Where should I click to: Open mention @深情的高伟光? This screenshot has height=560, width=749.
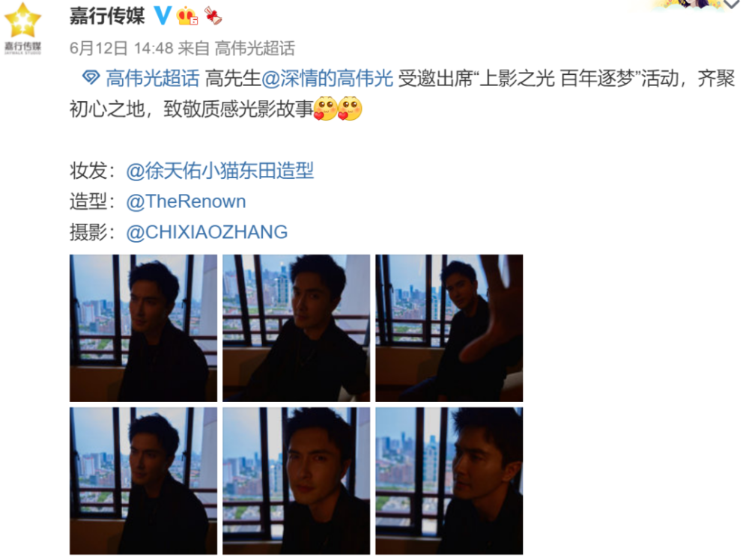[x=327, y=78]
